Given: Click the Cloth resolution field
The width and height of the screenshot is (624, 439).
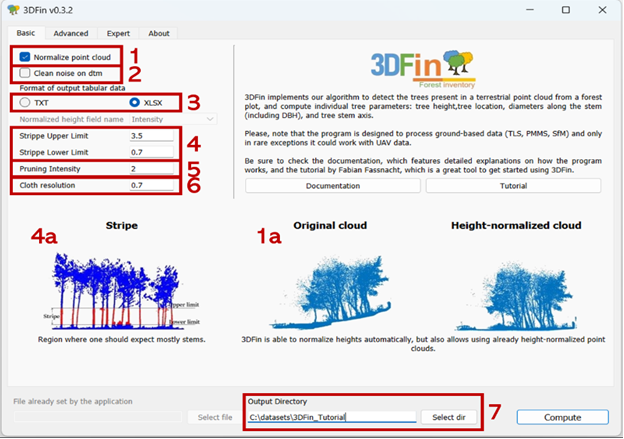Looking at the screenshot, I should pyautogui.click(x=152, y=185).
